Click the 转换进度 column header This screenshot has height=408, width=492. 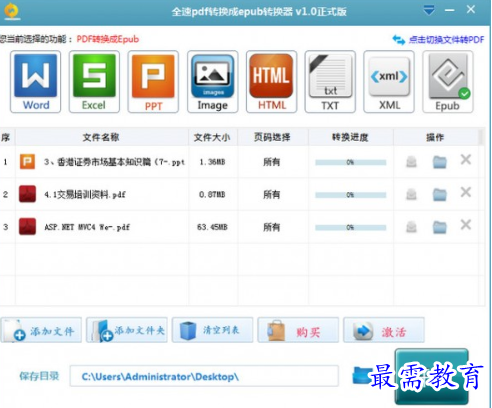[351, 137]
